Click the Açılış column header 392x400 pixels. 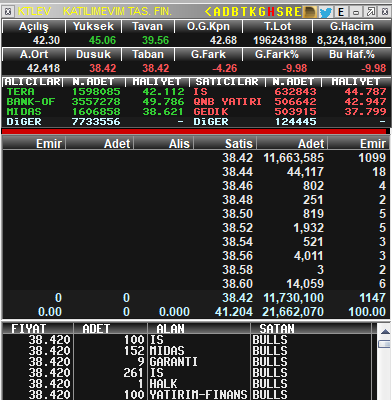point(34,26)
